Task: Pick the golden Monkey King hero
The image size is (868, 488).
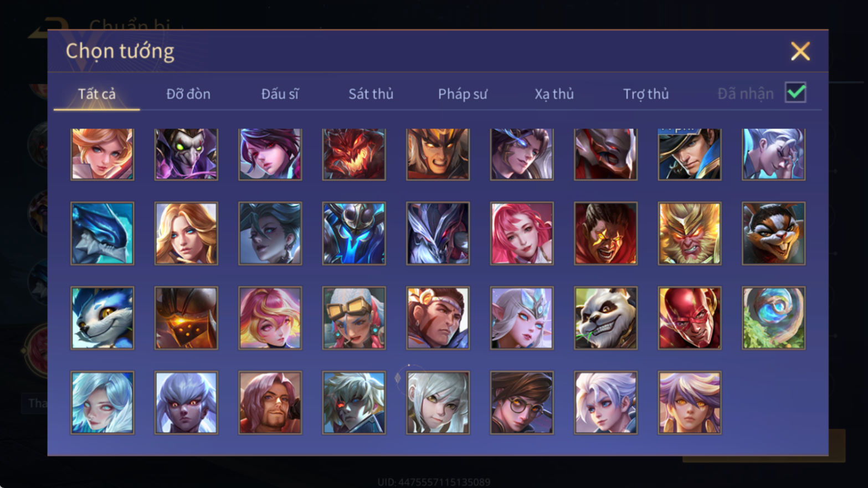Action: (x=690, y=233)
